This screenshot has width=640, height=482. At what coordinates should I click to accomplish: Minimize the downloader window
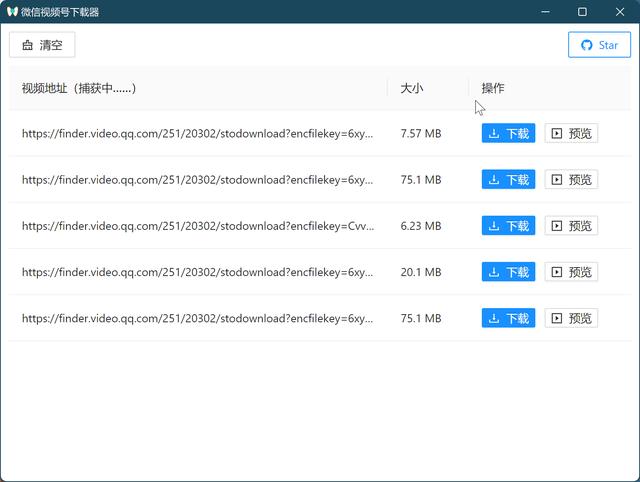tap(546, 12)
